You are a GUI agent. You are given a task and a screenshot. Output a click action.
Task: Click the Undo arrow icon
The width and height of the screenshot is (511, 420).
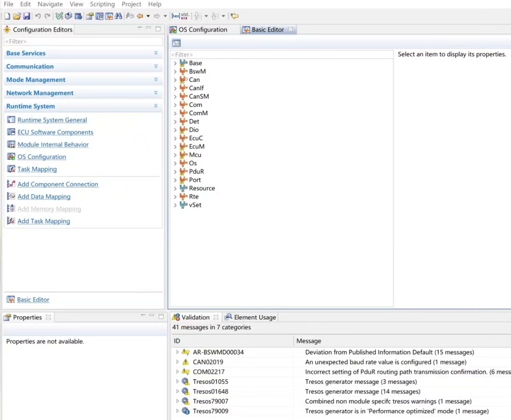tap(38, 16)
